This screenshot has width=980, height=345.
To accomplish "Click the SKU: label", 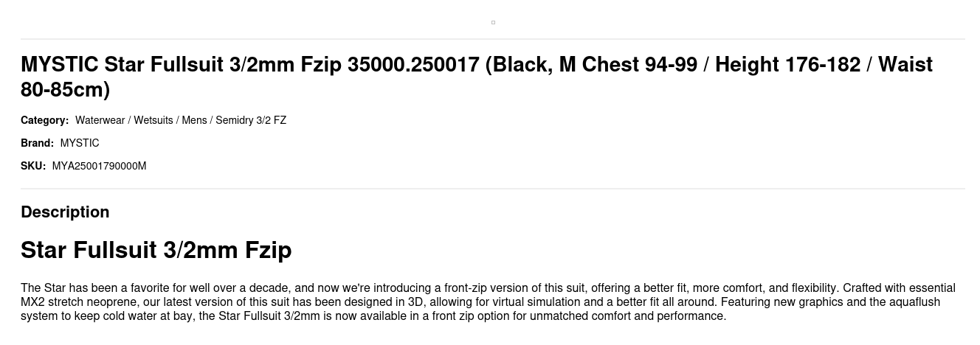I will [33, 166].
